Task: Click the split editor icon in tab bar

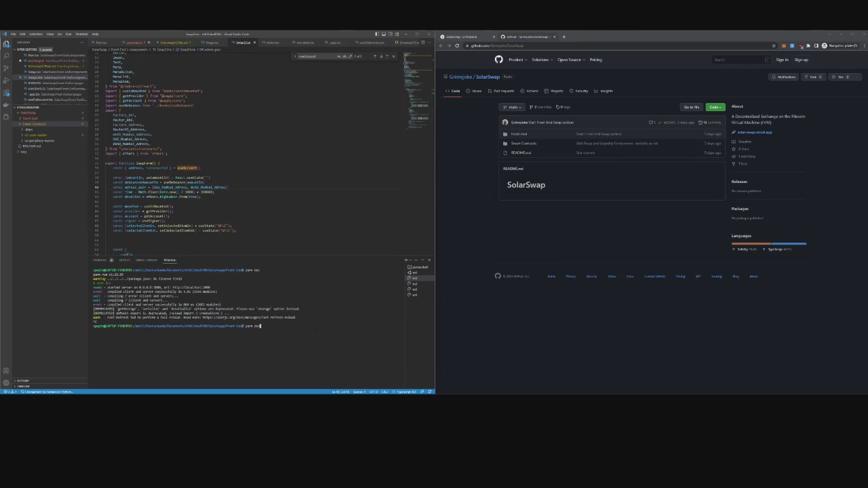Action: (x=424, y=42)
